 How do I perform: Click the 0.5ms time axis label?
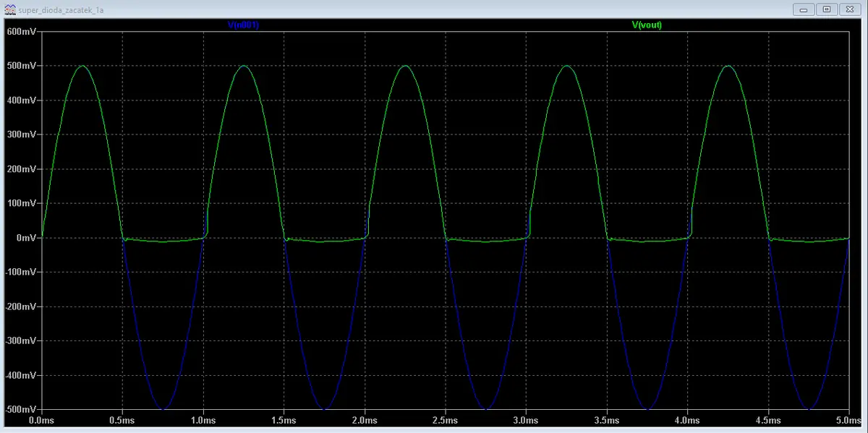click(x=122, y=419)
